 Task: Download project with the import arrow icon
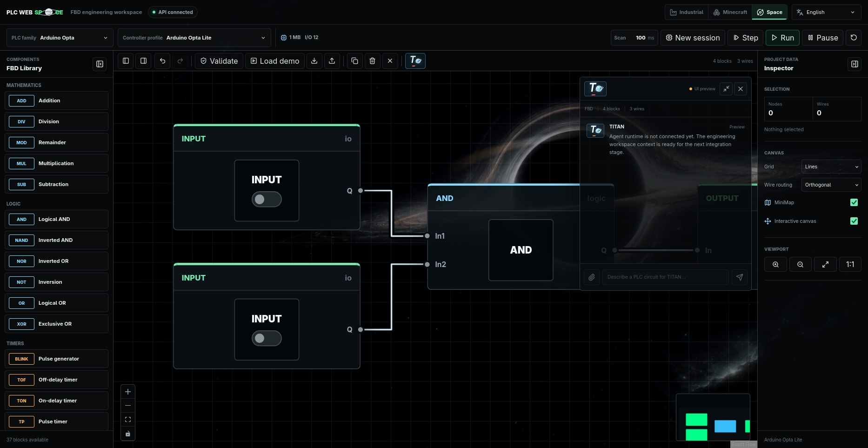tap(314, 61)
